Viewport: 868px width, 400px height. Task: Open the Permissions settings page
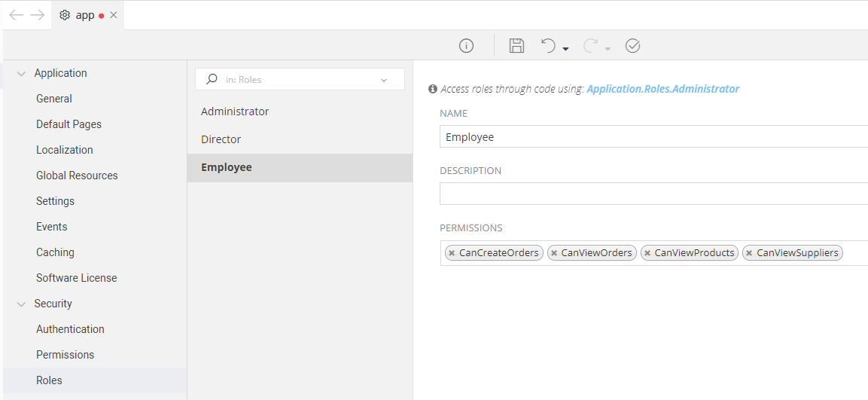click(x=65, y=355)
